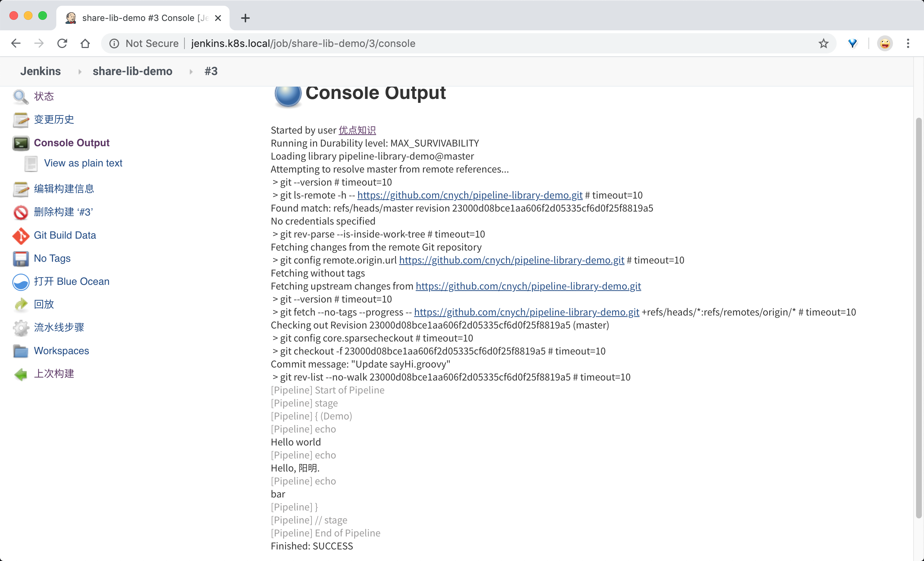The image size is (924, 561).
Task: Open Git Build Data
Action: point(65,235)
